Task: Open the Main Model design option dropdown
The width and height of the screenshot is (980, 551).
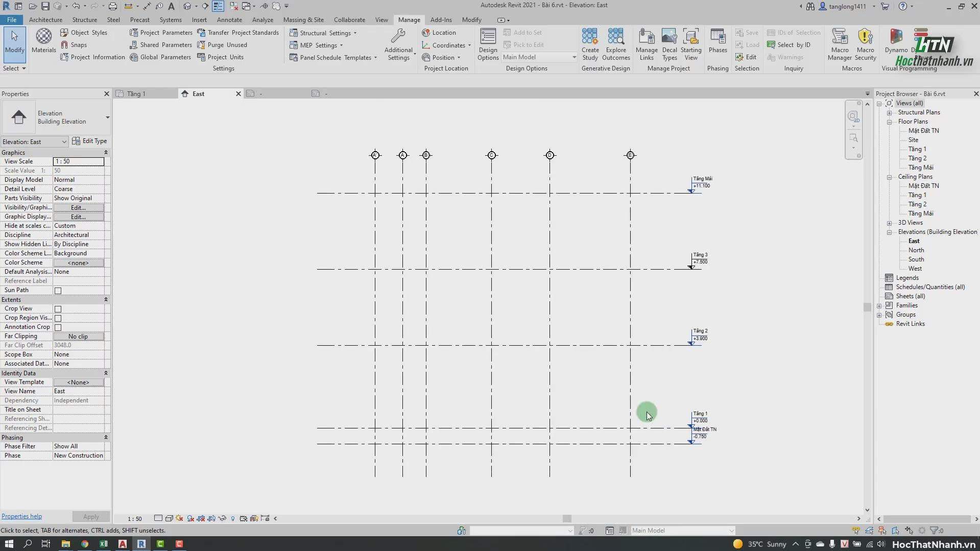Action: click(539, 57)
